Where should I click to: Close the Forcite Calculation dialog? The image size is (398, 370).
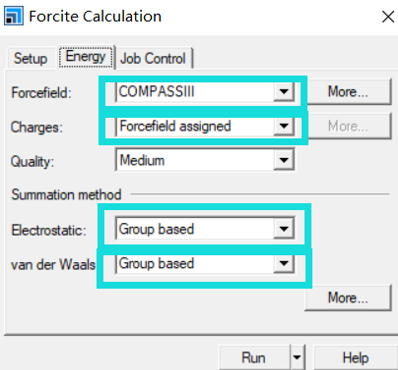[x=388, y=16]
